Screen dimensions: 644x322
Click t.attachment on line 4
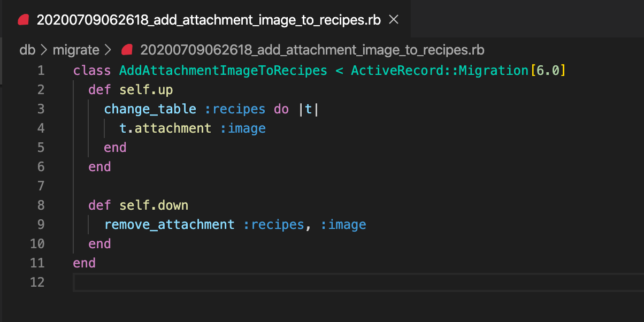click(x=166, y=128)
